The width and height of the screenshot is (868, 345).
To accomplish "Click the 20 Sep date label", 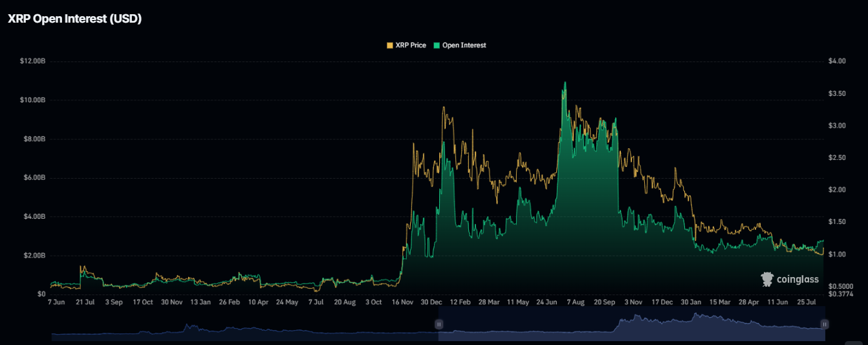I will [x=605, y=302].
